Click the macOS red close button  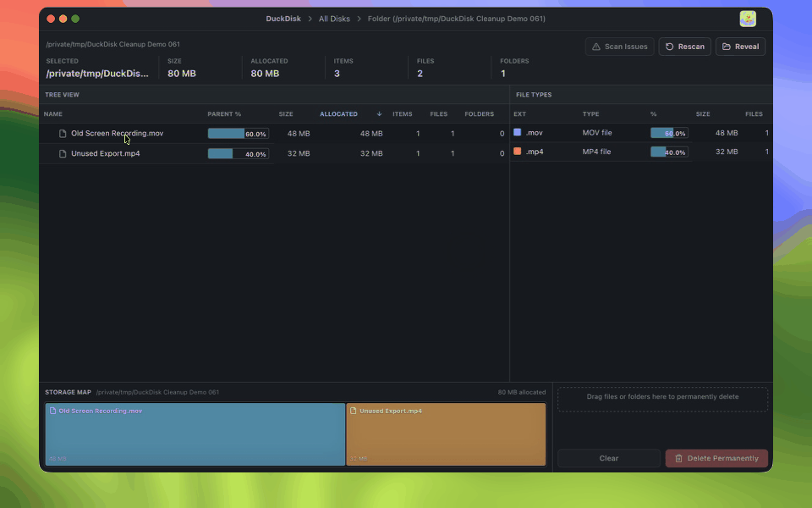click(x=51, y=19)
